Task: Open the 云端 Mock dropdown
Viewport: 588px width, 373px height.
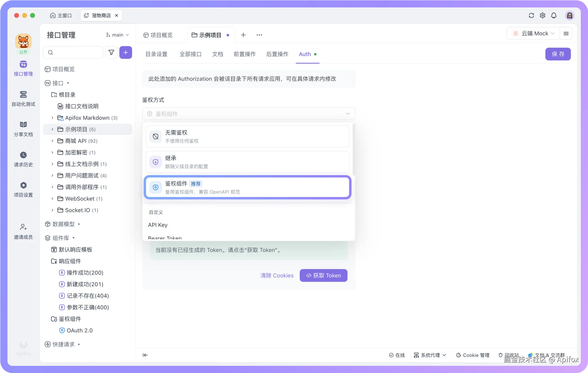Action: click(x=533, y=33)
